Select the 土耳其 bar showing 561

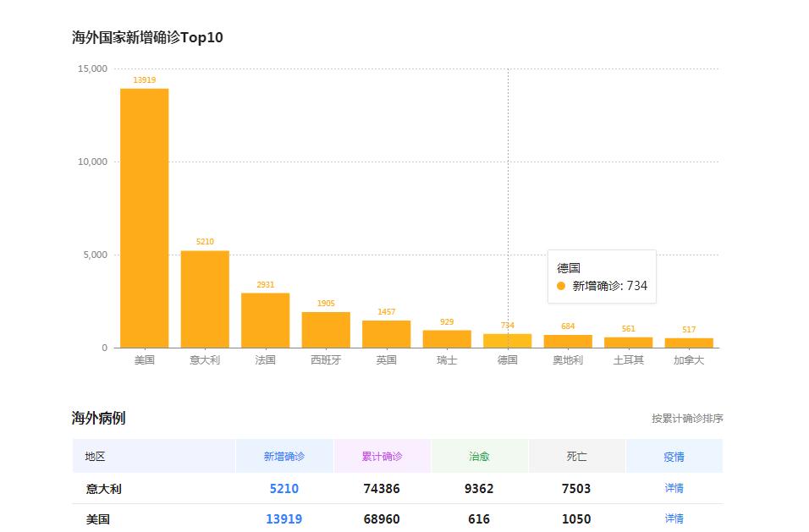tap(629, 343)
